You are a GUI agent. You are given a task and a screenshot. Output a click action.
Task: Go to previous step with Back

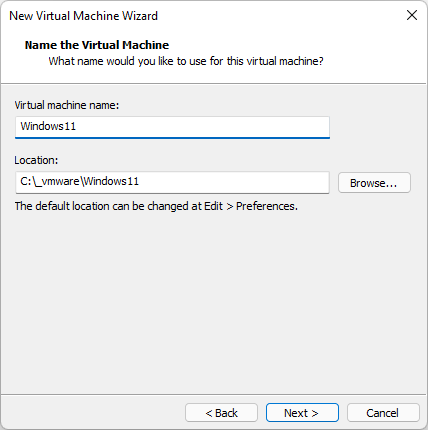pyautogui.click(x=221, y=413)
